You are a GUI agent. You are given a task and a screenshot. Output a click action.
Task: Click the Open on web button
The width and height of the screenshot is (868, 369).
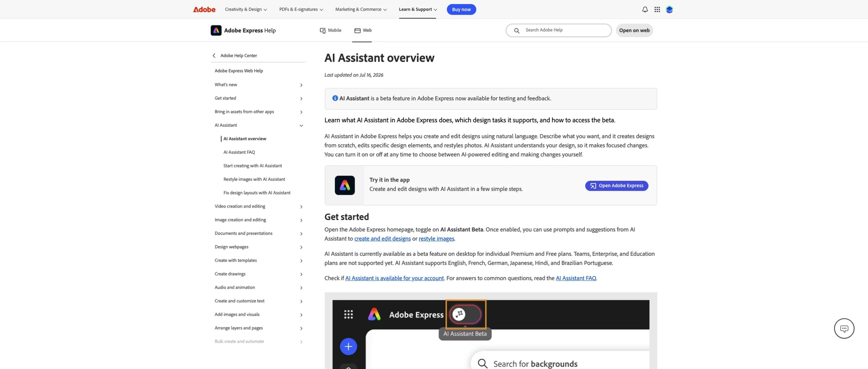(x=634, y=30)
